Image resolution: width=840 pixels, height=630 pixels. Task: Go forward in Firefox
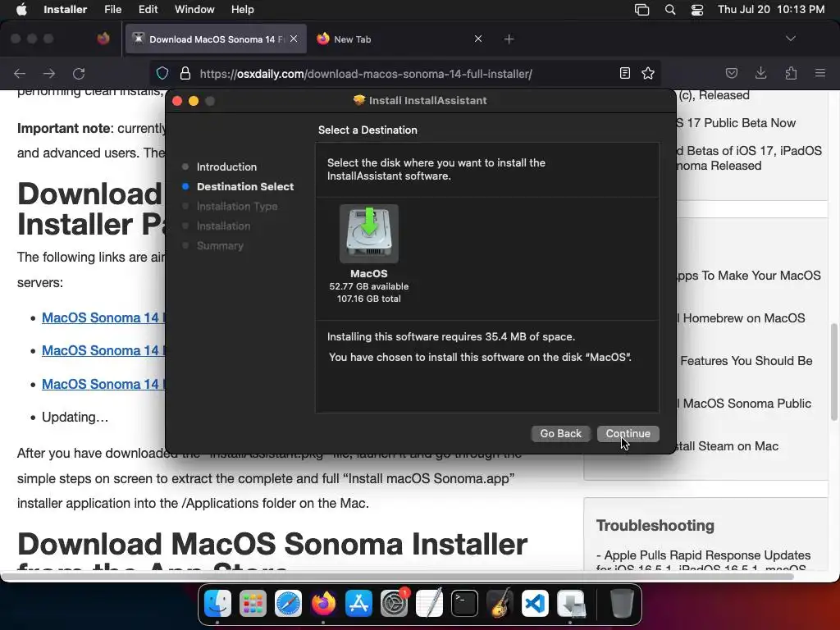pos(48,73)
